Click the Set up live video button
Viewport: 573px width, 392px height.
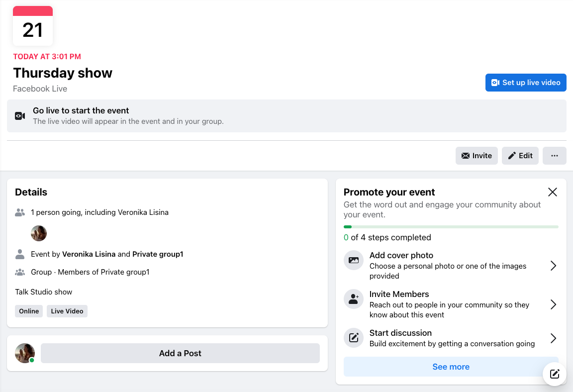click(x=526, y=83)
